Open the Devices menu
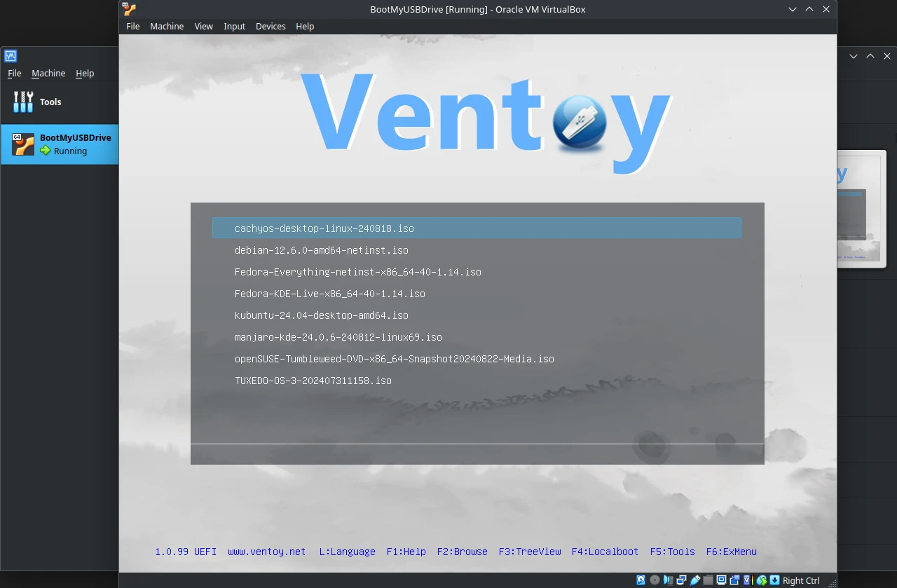Screen dimensions: 897x588 [x=271, y=26]
